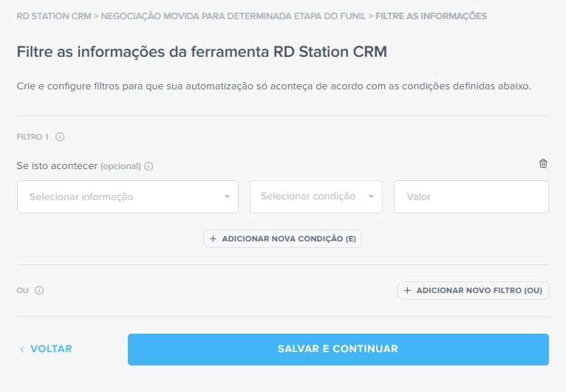Focus the 'Valor' input field

click(x=471, y=197)
